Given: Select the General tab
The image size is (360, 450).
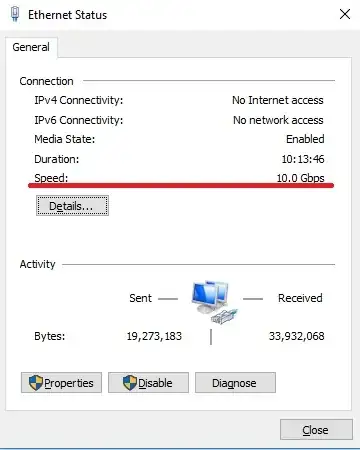Looking at the screenshot, I should pyautogui.click(x=31, y=47).
